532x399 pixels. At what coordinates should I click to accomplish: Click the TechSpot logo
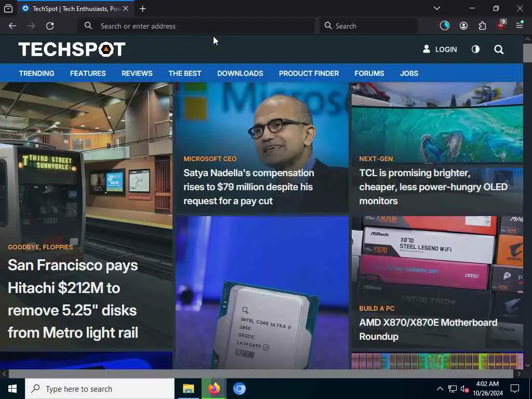(x=72, y=49)
